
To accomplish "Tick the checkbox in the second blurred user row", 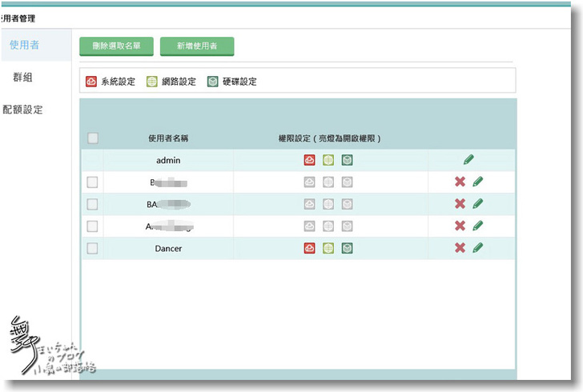I will [x=93, y=204].
